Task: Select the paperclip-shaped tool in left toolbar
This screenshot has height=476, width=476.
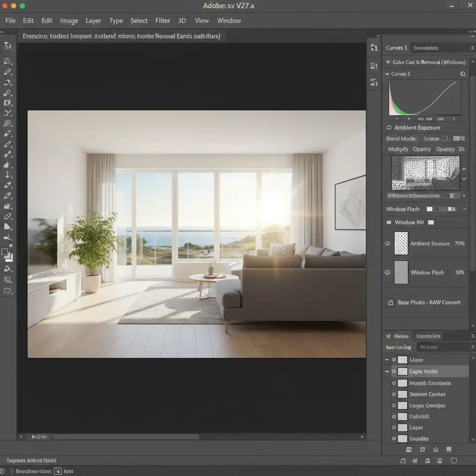Action: pos(7,216)
